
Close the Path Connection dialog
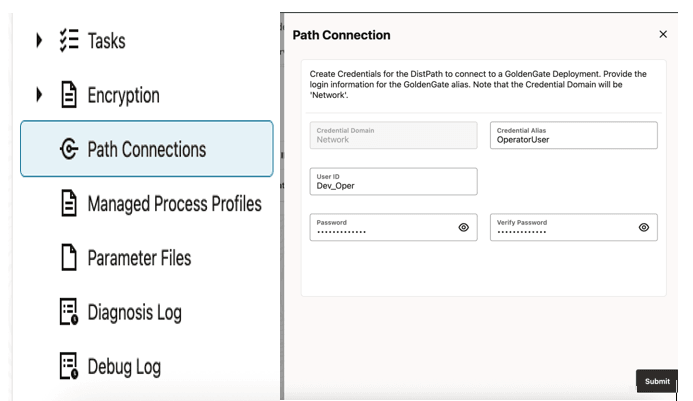(663, 34)
